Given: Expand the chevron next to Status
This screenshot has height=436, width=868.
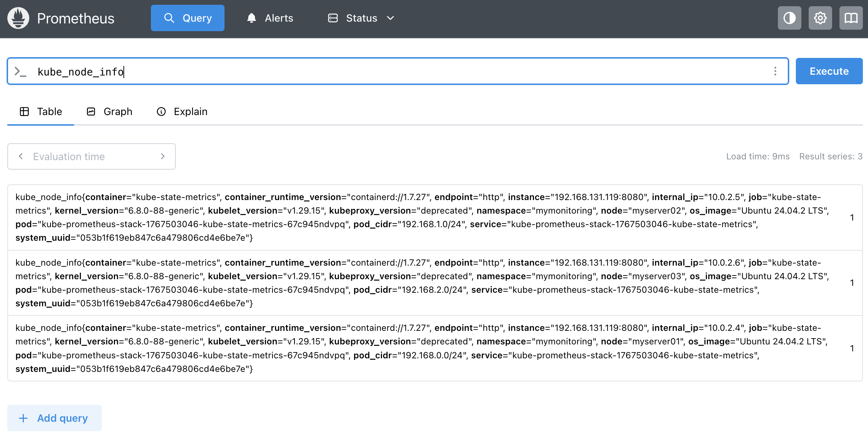Looking at the screenshot, I should [x=390, y=18].
